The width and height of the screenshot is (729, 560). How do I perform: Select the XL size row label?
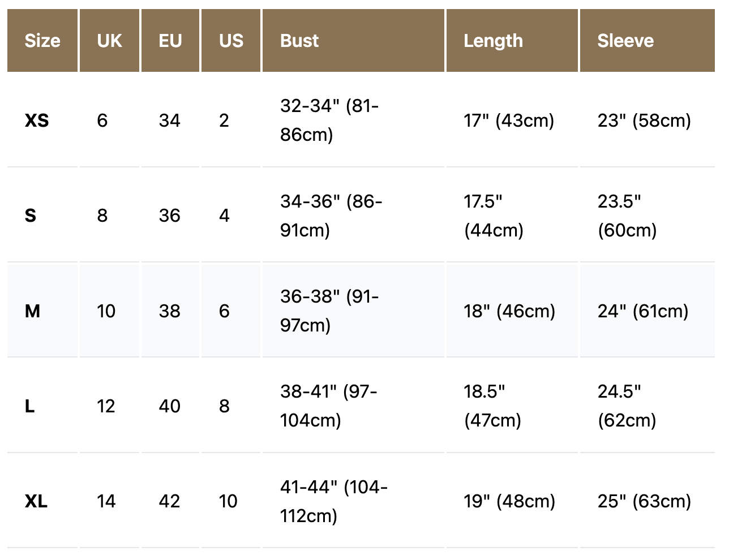coord(36,501)
